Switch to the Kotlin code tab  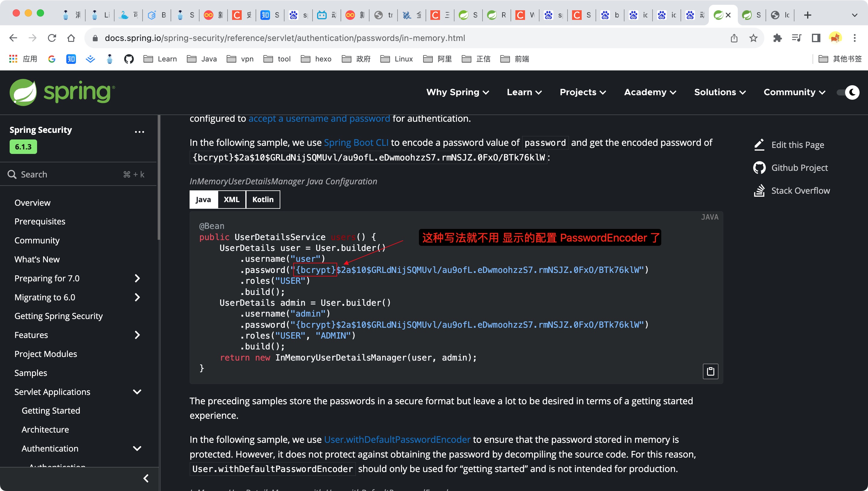pyautogui.click(x=263, y=199)
